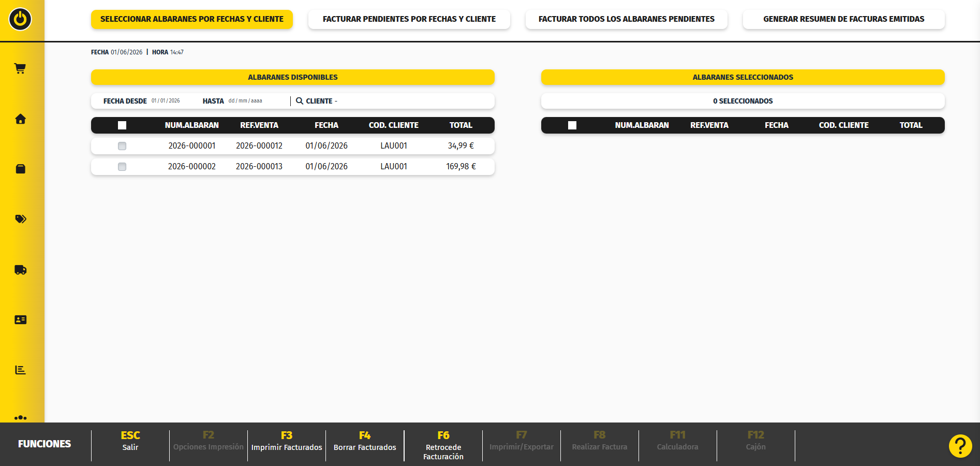Check albaran 2026-000002 row checkbox
This screenshot has width=980, height=466.
pyautogui.click(x=122, y=167)
